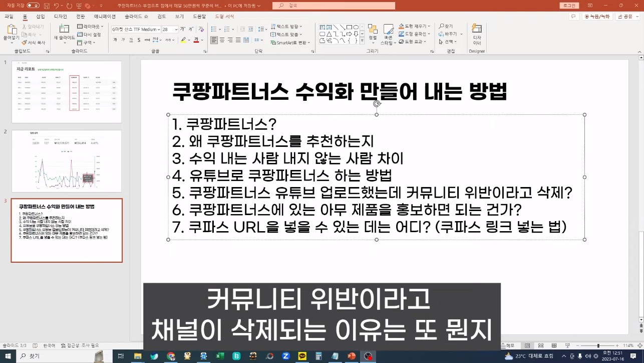
Task: Start slideshow from quick access toolbar icon
Action: (x=79, y=6)
